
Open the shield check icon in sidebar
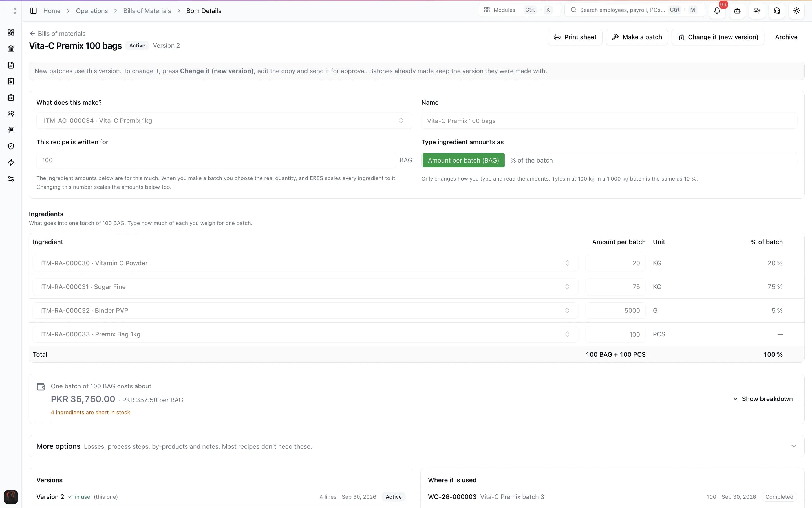pyautogui.click(x=11, y=146)
